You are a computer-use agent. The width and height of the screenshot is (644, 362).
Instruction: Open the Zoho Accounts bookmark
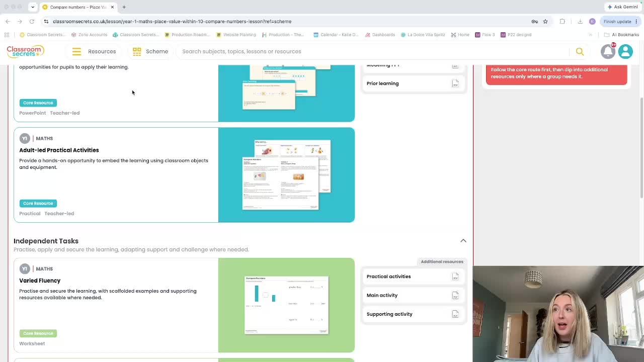point(90,35)
